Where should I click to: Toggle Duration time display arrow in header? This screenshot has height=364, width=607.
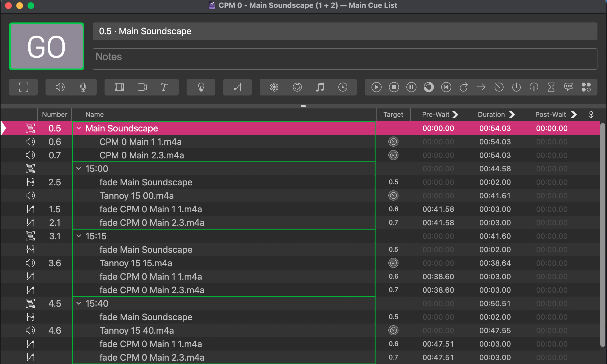[x=512, y=115]
